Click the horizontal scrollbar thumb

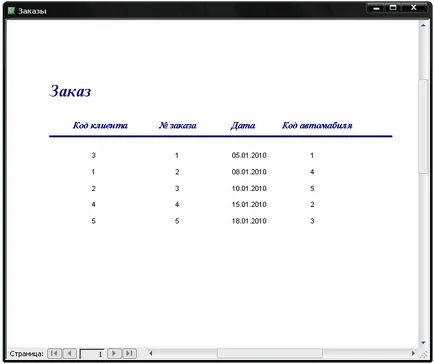point(270,353)
